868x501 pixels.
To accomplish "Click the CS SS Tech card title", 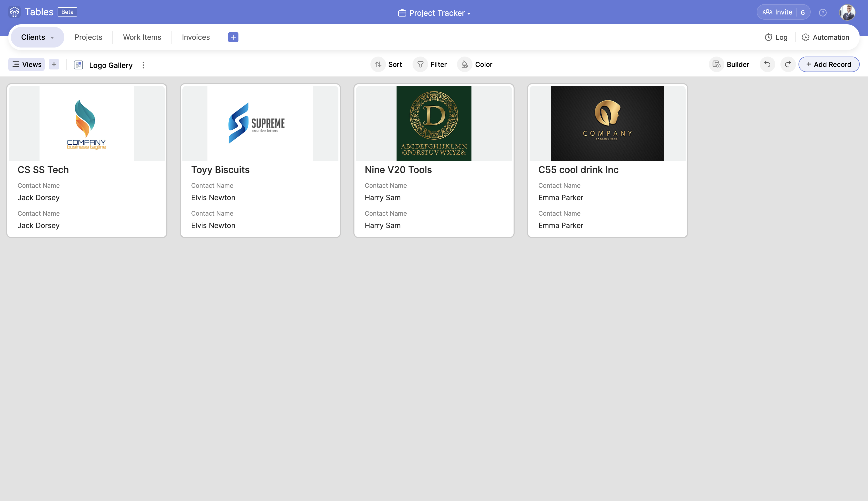I will (x=43, y=170).
